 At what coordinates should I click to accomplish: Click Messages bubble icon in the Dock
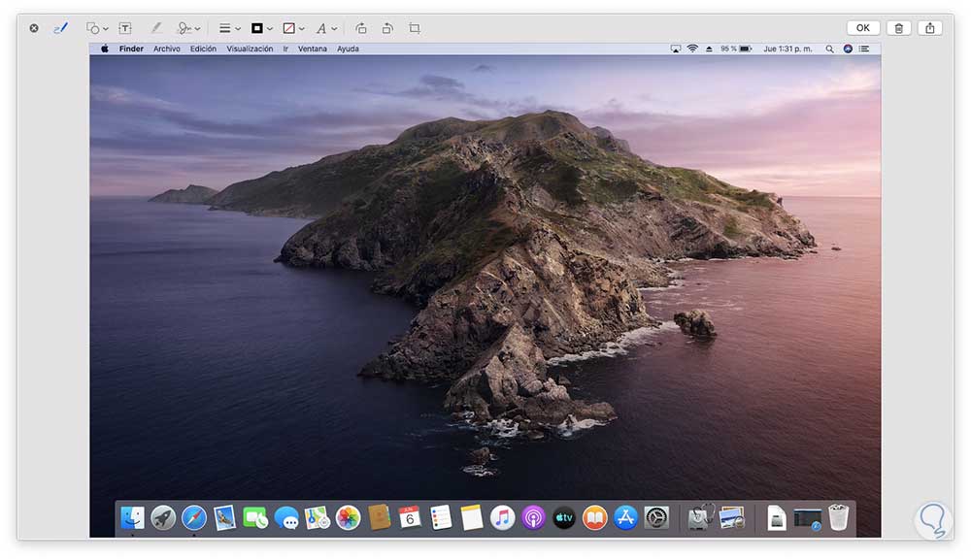pyautogui.click(x=286, y=518)
